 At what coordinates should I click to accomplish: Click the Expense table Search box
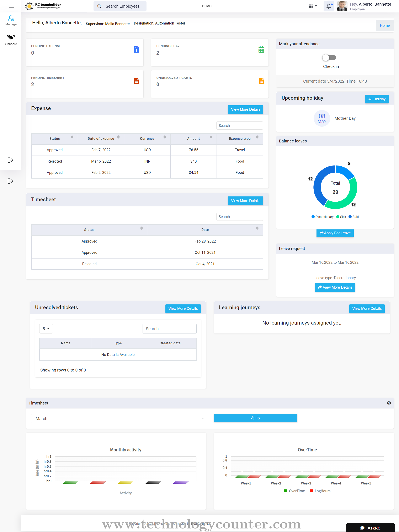point(240,126)
